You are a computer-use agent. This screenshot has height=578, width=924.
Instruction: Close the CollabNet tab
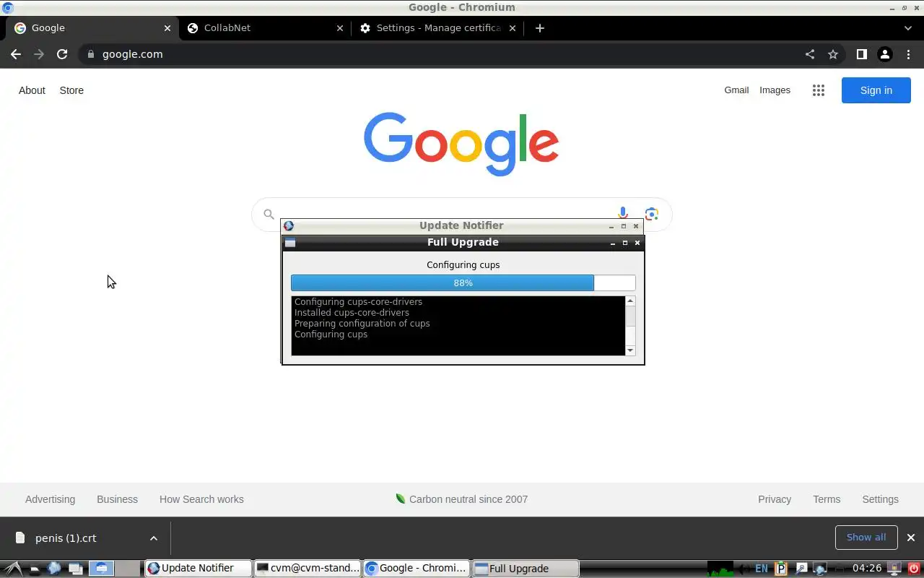340,28
